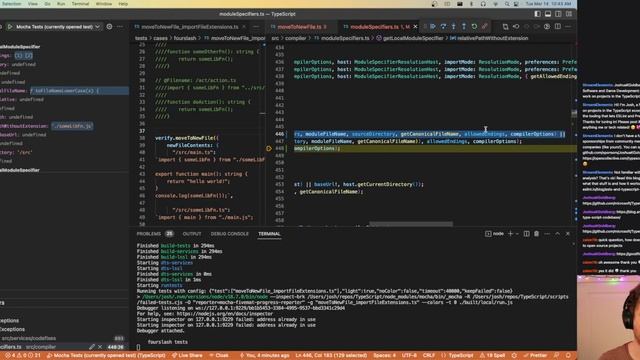Step into in the debug toolbar
Screen dimensions: 640x360
pos(453,27)
